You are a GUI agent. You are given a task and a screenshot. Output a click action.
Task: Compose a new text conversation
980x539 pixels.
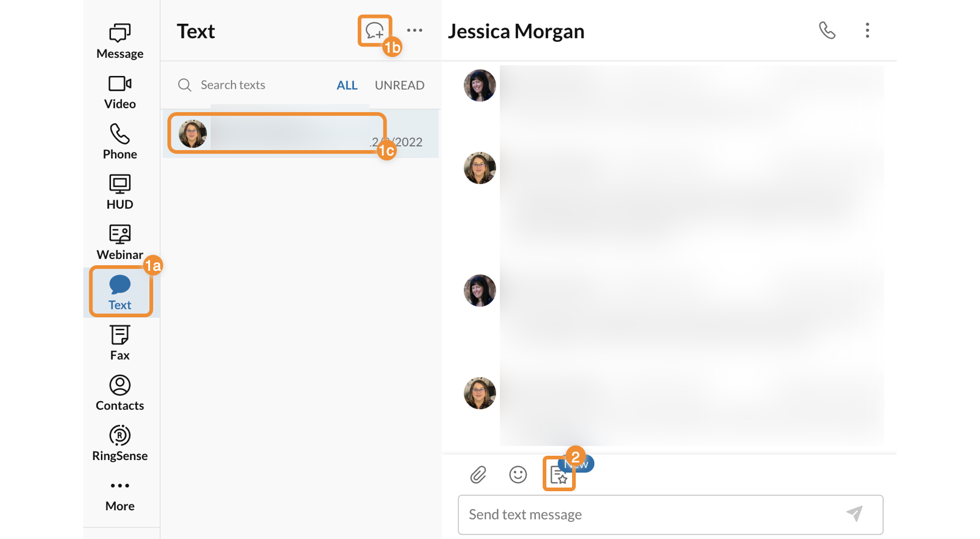pos(374,30)
